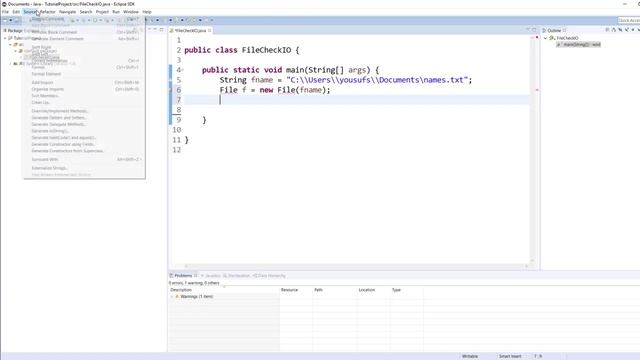Choose Generate hashCode() and equals()...
640x360 pixels.
84,138
